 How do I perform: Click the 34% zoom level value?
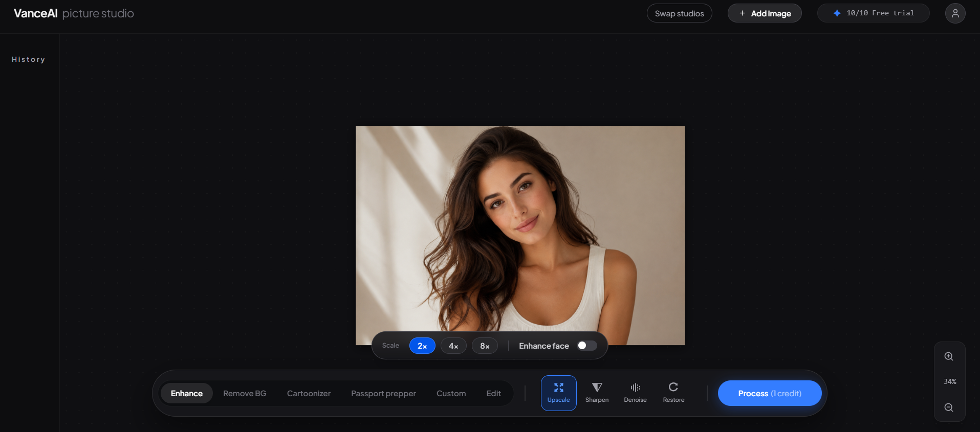pyautogui.click(x=950, y=381)
